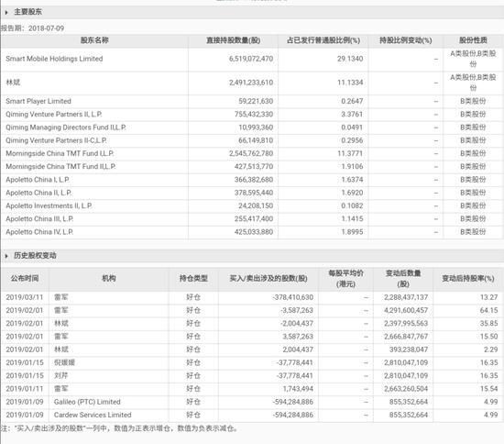Viewport: 504px width, 444px height.
Task: Click the 变动后数量(股) column header
Action: click(x=403, y=279)
